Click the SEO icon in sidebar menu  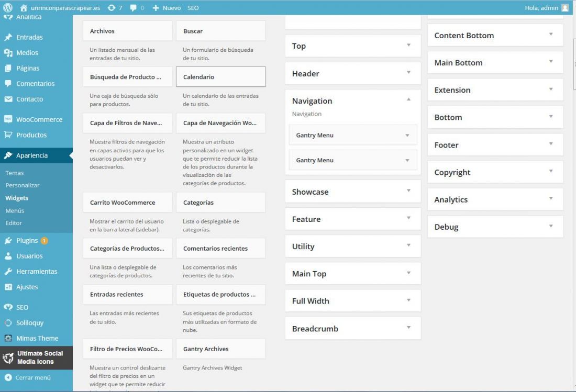click(8, 307)
